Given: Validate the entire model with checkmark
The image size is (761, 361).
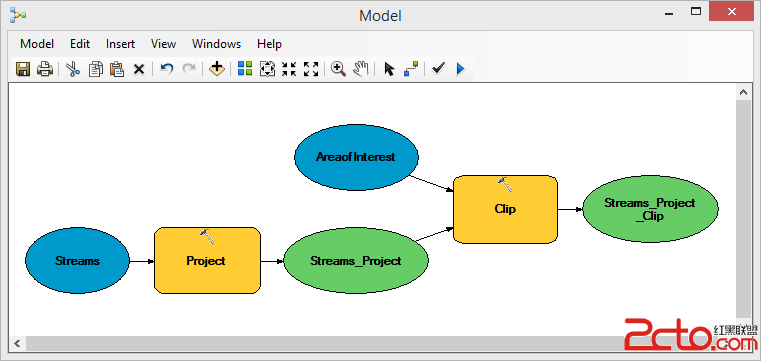Looking at the screenshot, I should 438,69.
